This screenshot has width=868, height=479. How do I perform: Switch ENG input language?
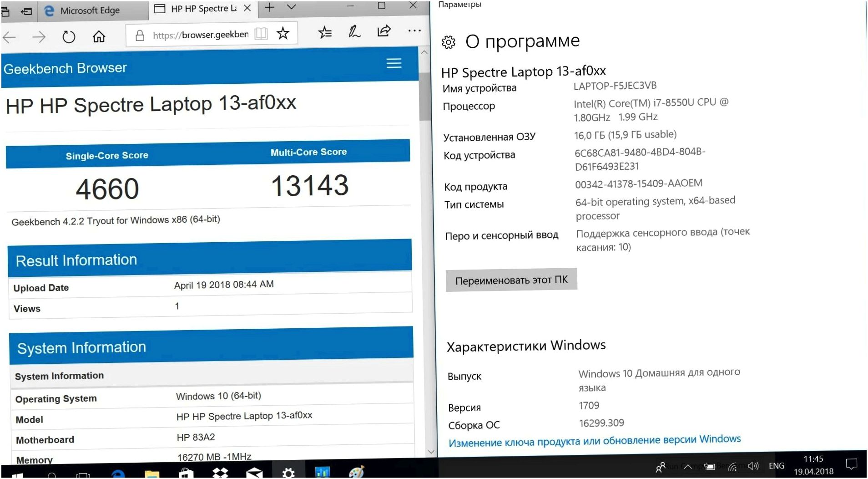point(776,466)
